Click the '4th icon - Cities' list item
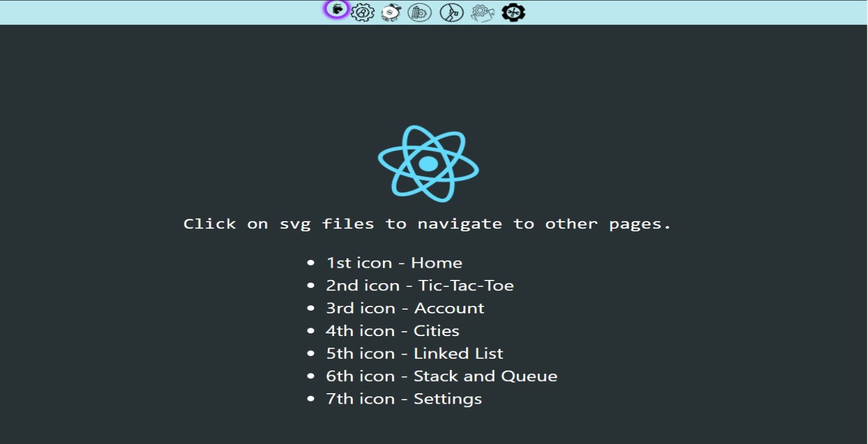The height and width of the screenshot is (444, 868). coord(392,331)
